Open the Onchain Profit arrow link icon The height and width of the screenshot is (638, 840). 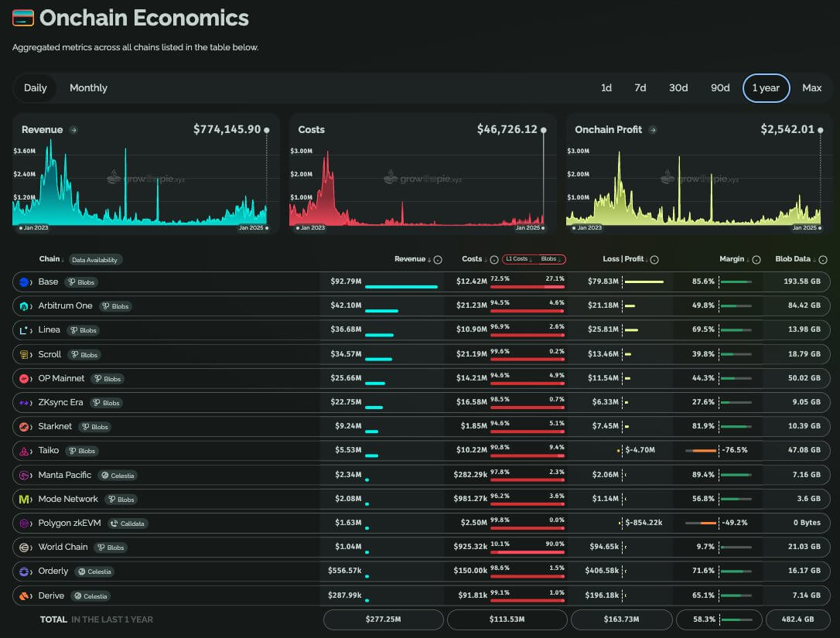pos(653,130)
